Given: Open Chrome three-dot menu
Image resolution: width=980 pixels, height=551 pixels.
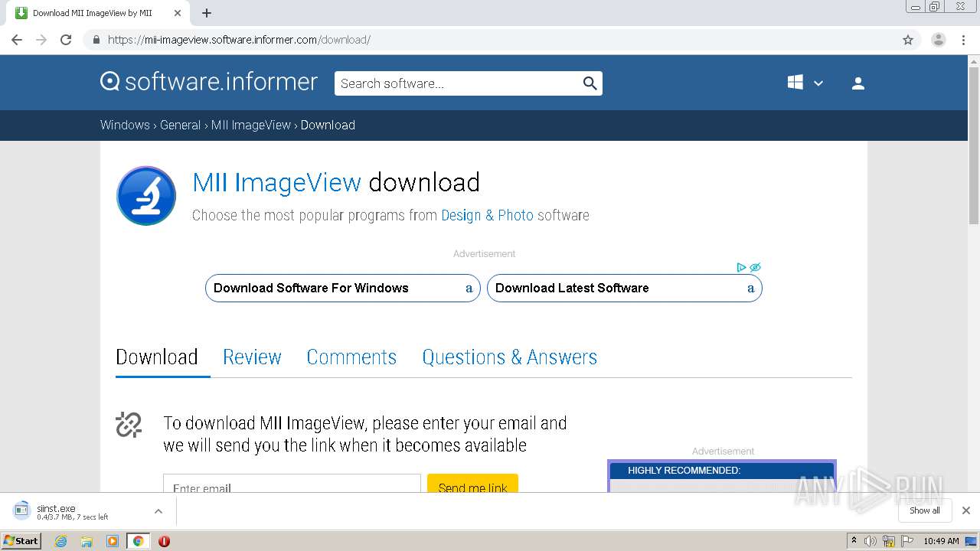Looking at the screenshot, I should pos(964,40).
